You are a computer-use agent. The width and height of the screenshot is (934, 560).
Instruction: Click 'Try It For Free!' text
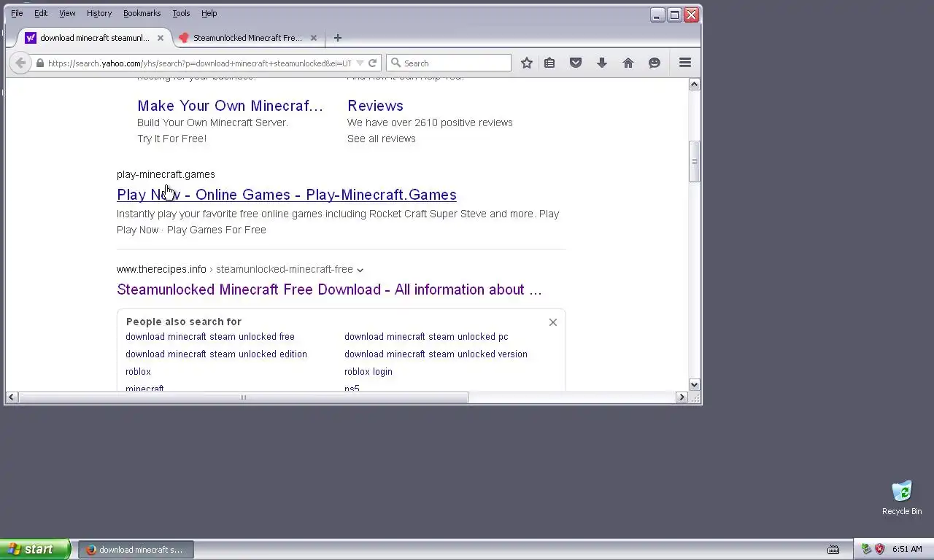[172, 139]
